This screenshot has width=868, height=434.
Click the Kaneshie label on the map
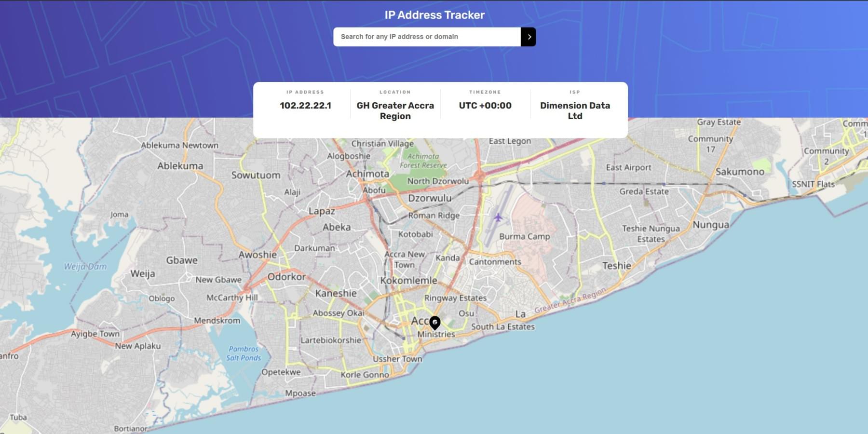(336, 293)
